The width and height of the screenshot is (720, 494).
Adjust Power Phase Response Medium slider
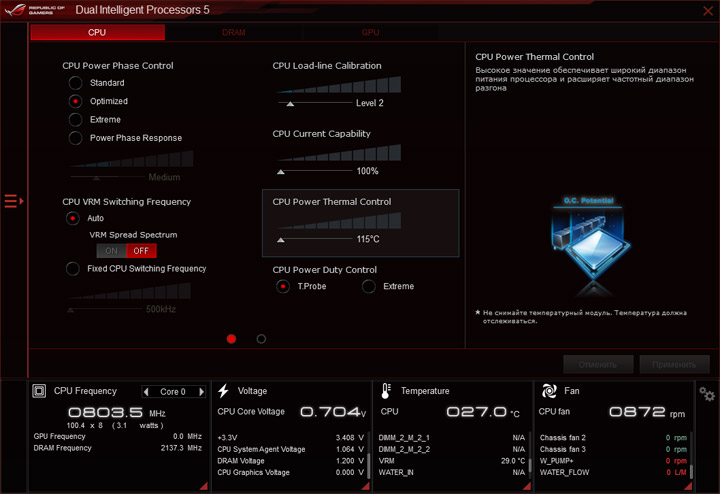[96, 178]
